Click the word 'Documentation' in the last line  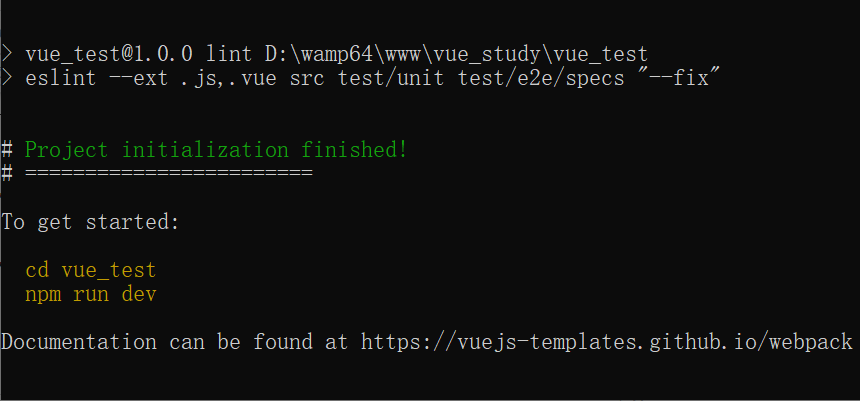pos(79,342)
